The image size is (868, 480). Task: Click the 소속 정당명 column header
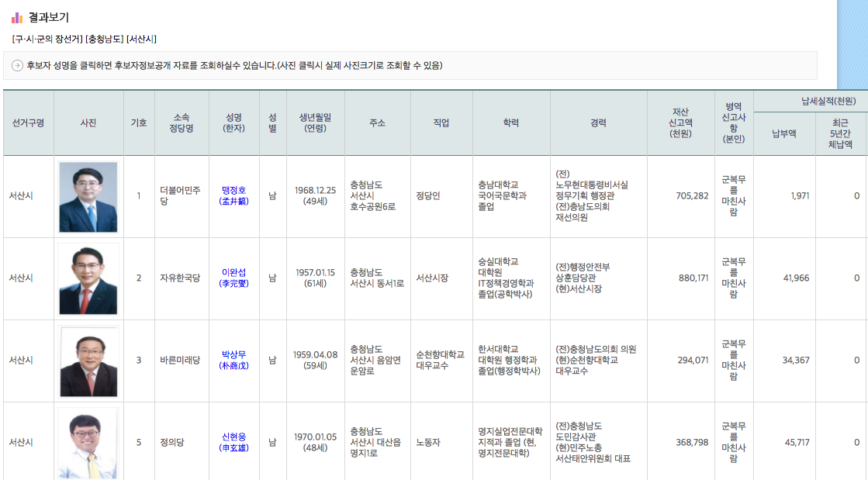(x=182, y=123)
